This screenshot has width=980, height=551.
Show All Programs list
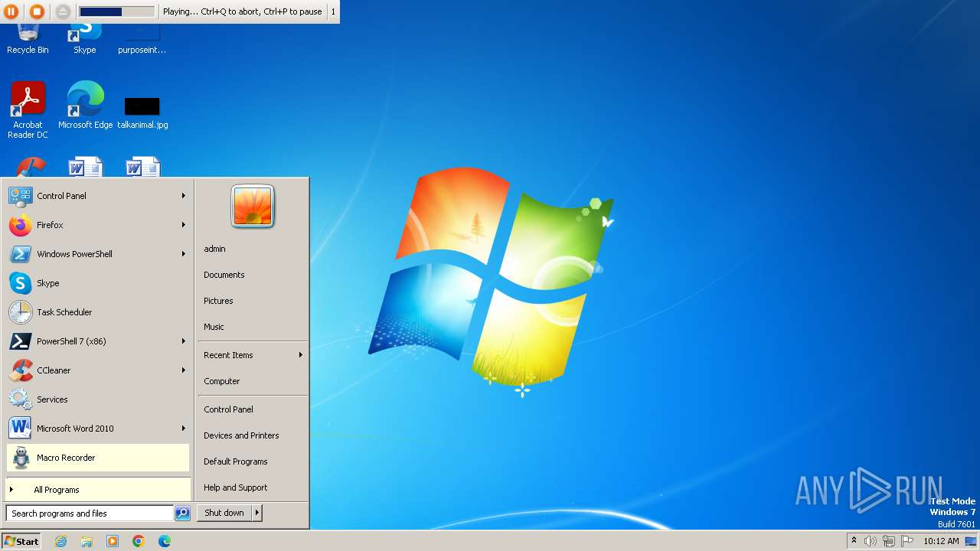[97, 490]
